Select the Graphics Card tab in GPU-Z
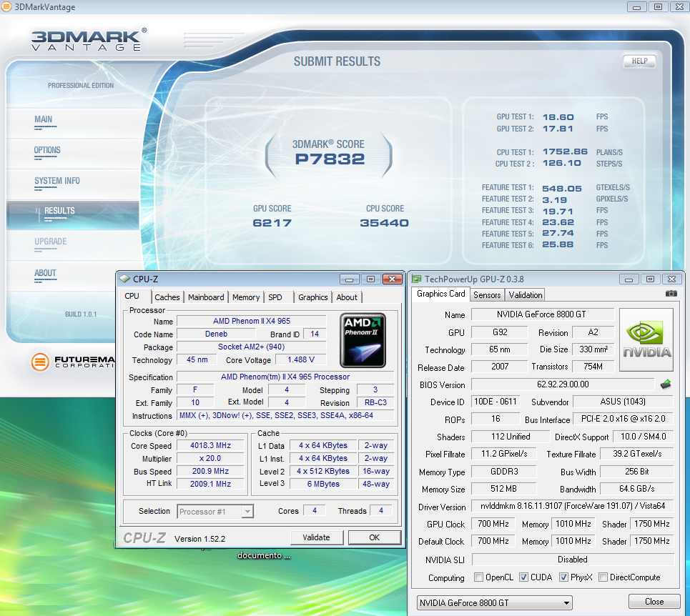This screenshot has height=616, width=690. click(x=441, y=294)
